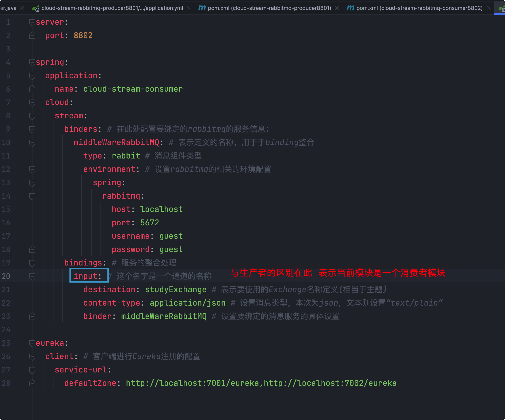Viewport: 505px width, 420px height.
Task: Fold the input channel block on line 20
Action: 32,276
